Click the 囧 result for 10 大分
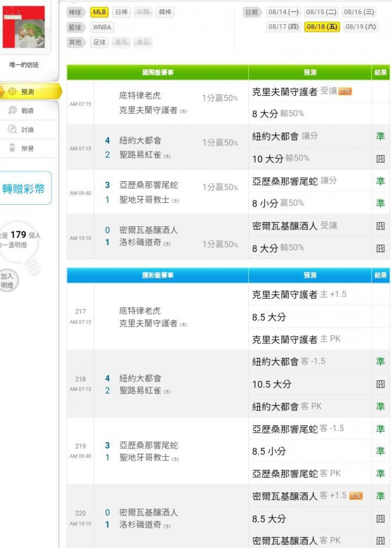Viewport: 392px width, 548px height. pos(380,159)
